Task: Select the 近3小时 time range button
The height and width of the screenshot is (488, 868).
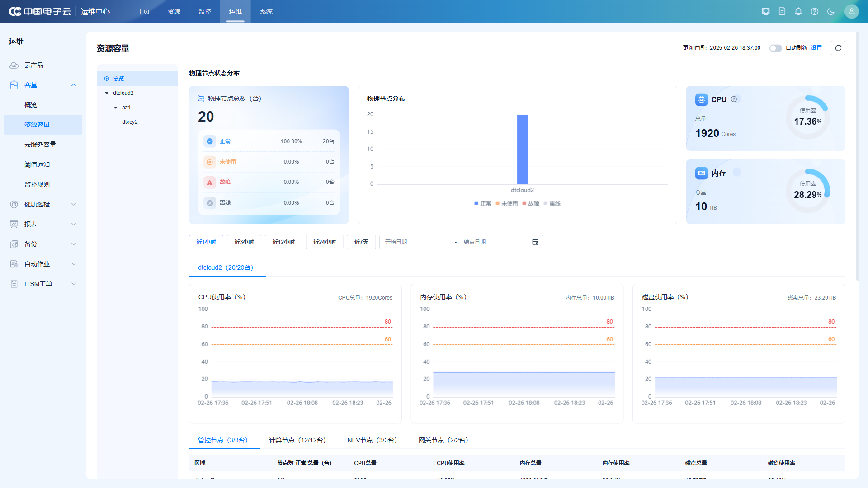Action: (x=244, y=242)
